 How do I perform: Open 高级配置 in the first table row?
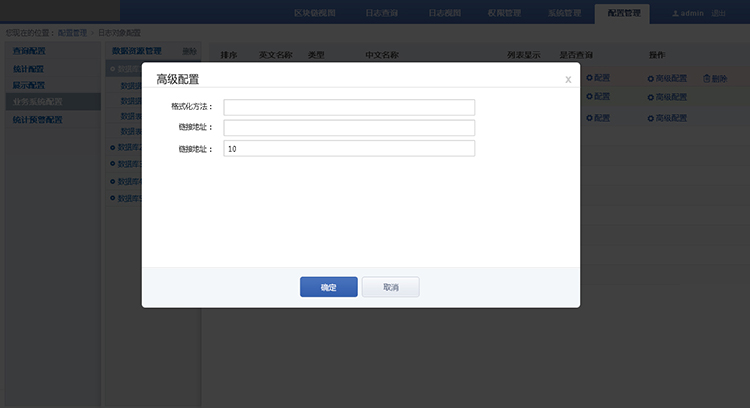click(667, 78)
